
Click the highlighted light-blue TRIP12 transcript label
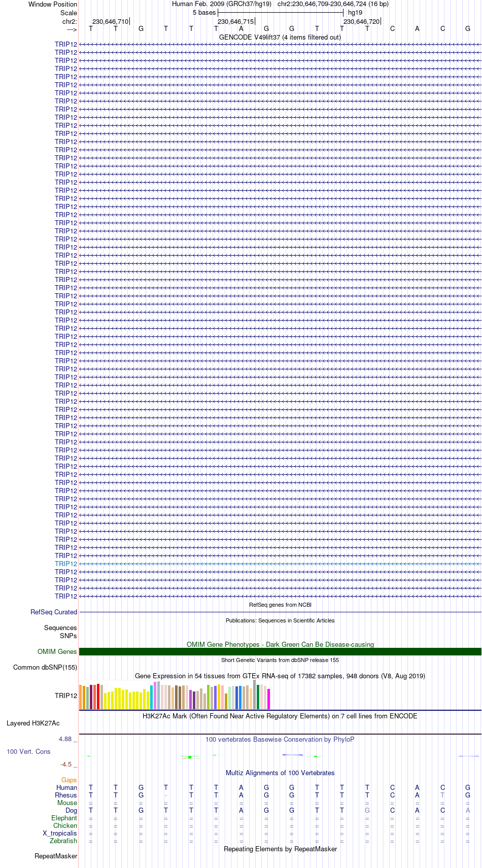66,564
